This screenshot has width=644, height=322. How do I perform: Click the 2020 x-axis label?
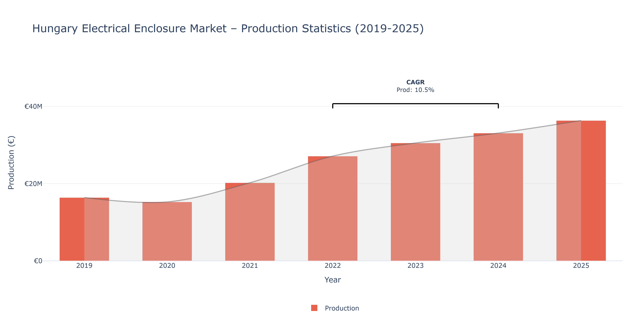pyautogui.click(x=167, y=266)
